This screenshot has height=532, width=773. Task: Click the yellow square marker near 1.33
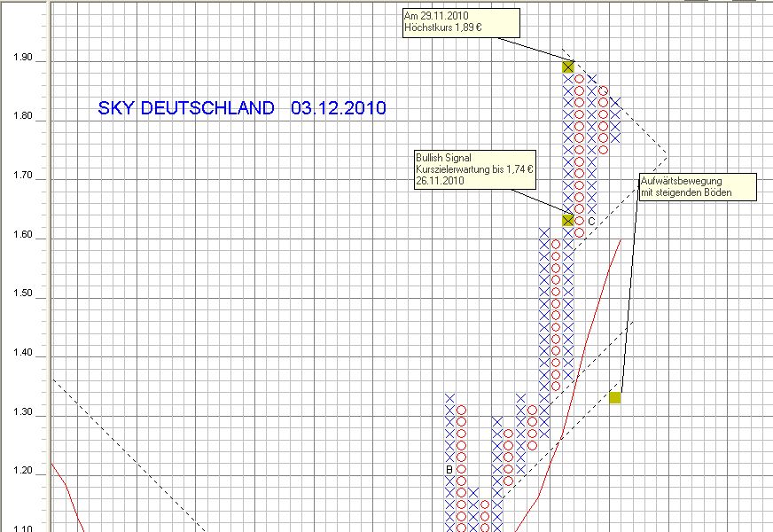[614, 397]
